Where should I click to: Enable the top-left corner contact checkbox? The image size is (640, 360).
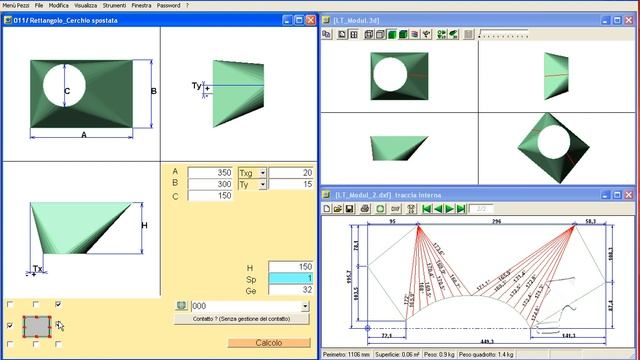10,304
